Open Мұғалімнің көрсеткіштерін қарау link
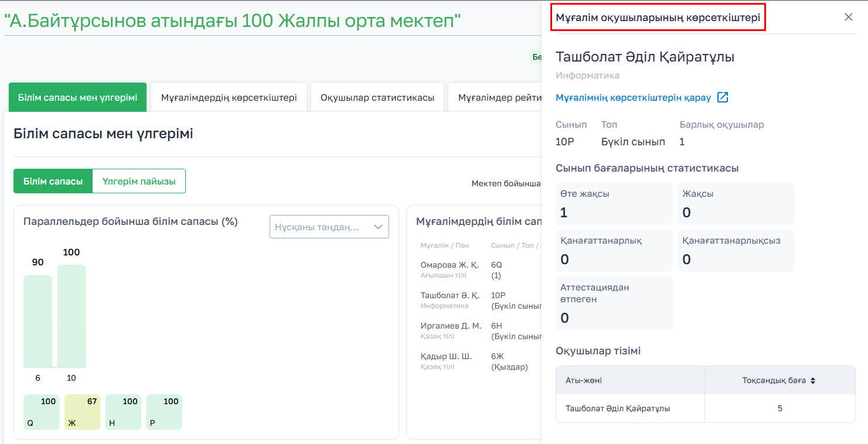 click(x=633, y=97)
